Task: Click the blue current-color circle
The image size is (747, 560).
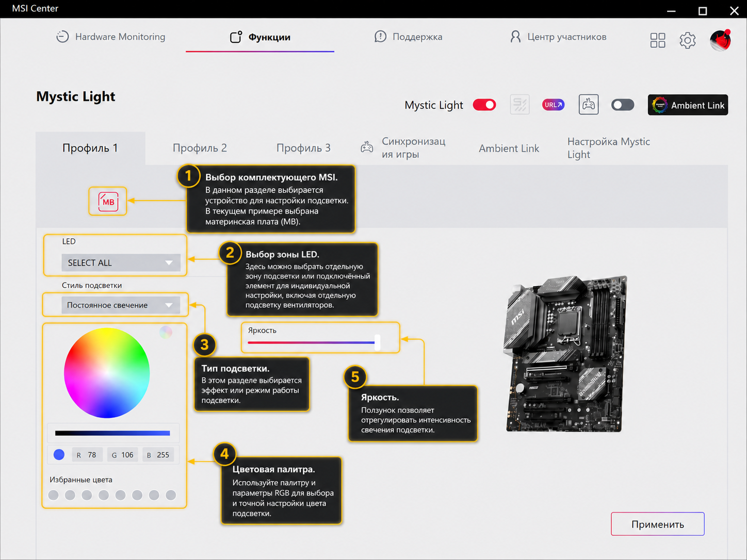Action: (x=59, y=454)
